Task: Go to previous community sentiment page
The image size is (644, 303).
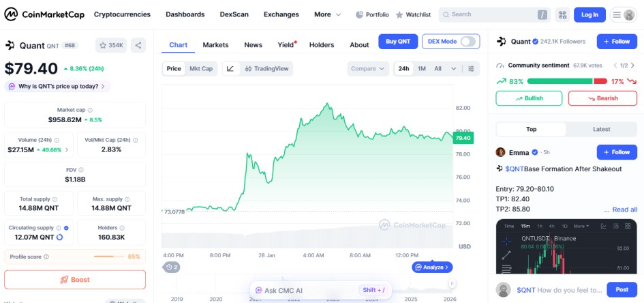Action: [615, 66]
